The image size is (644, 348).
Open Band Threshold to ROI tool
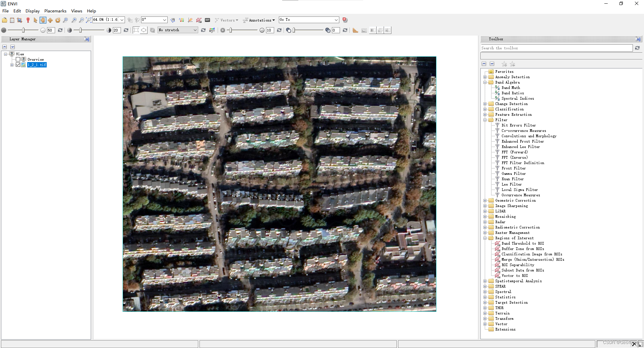point(522,244)
